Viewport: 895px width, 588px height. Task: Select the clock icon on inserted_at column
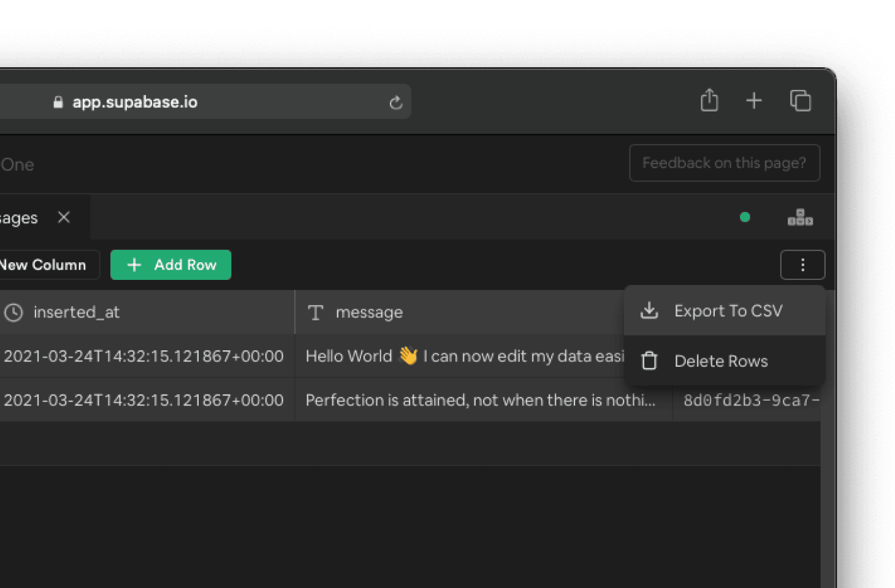click(15, 312)
